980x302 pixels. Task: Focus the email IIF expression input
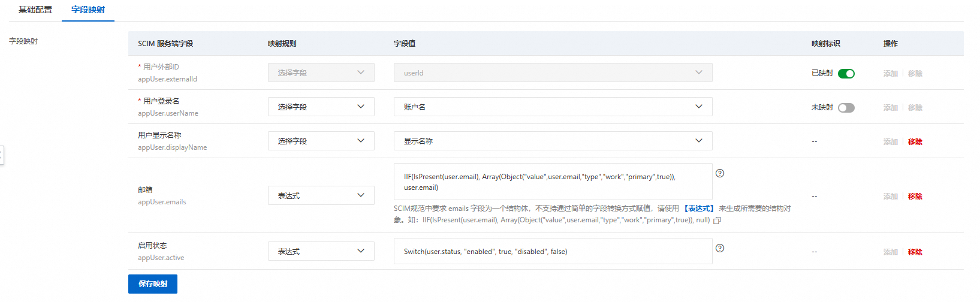coord(553,182)
